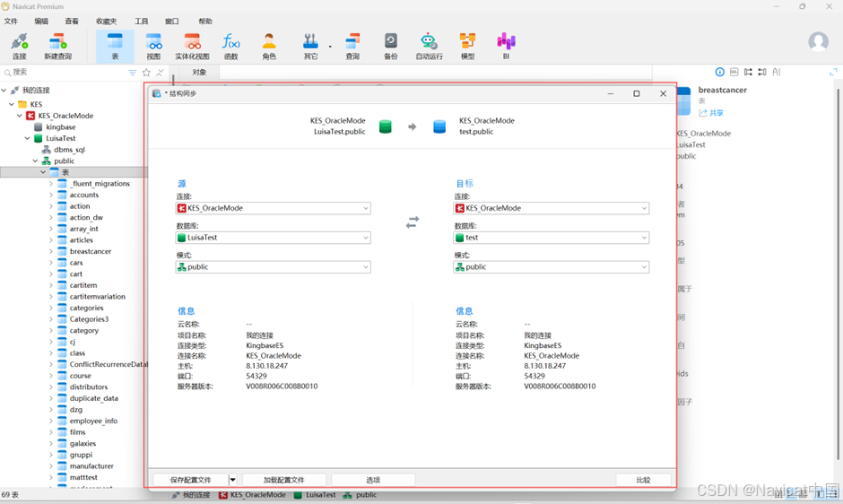Select the Categories3 table in tree
Viewport: 843px width, 504px height.
(x=89, y=319)
